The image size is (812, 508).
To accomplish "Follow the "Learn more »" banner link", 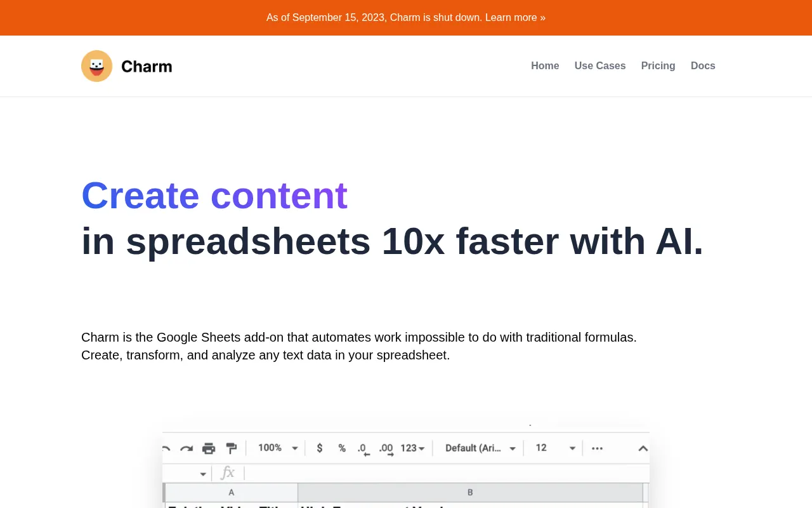I will pos(515,18).
